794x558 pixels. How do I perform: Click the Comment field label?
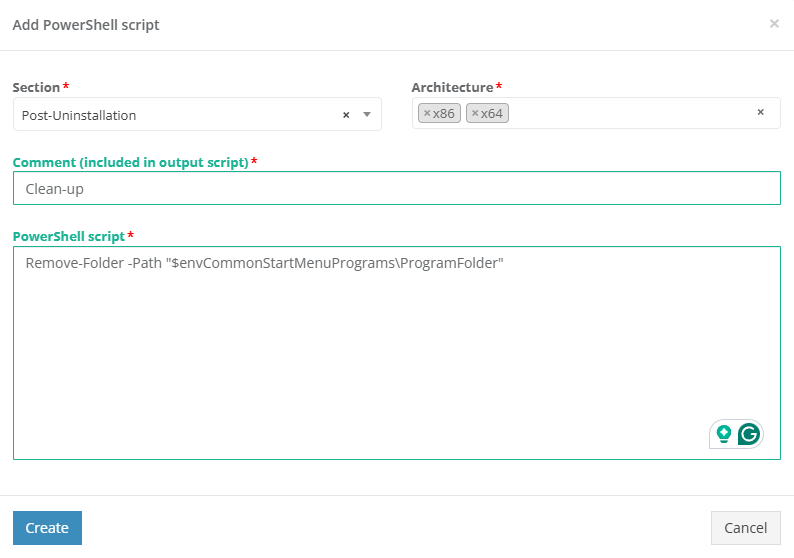pos(130,162)
